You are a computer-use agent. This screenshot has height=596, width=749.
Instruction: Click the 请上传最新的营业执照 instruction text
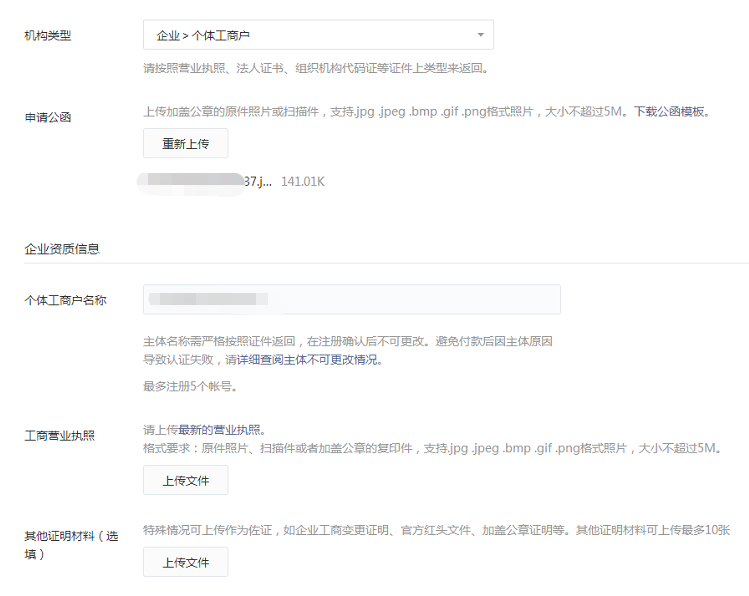[x=204, y=430]
